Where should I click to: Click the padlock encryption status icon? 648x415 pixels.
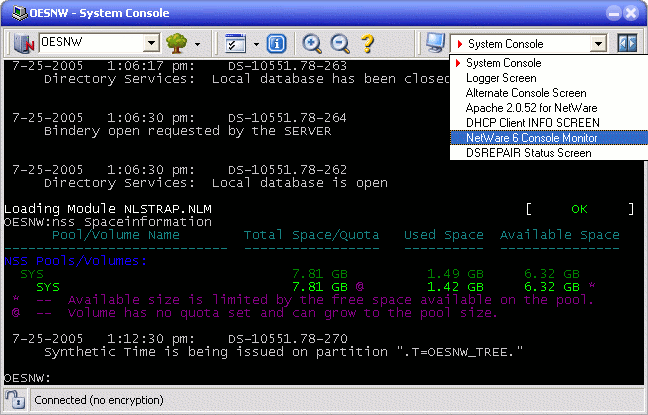point(15,400)
